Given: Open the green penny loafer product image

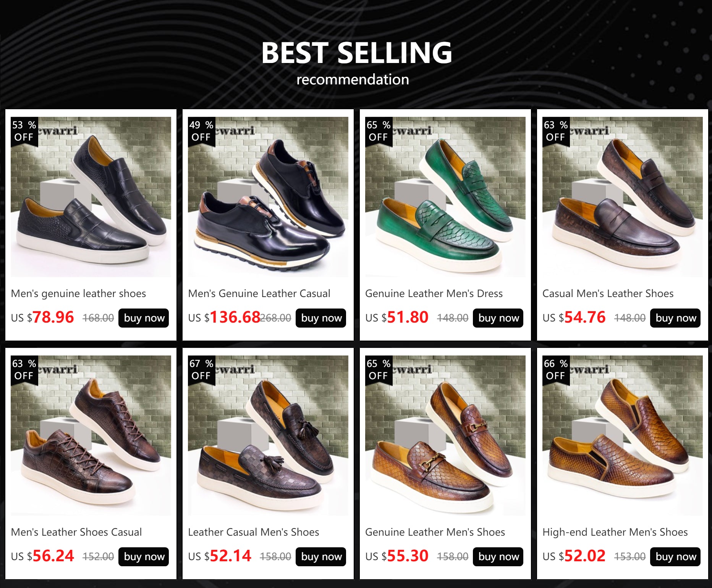Looking at the screenshot, I should click(x=445, y=197).
